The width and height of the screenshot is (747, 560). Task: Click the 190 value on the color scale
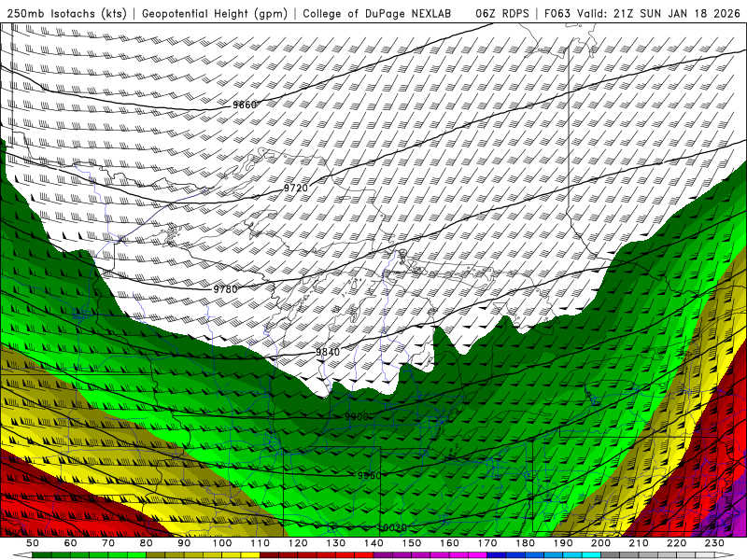563,543
